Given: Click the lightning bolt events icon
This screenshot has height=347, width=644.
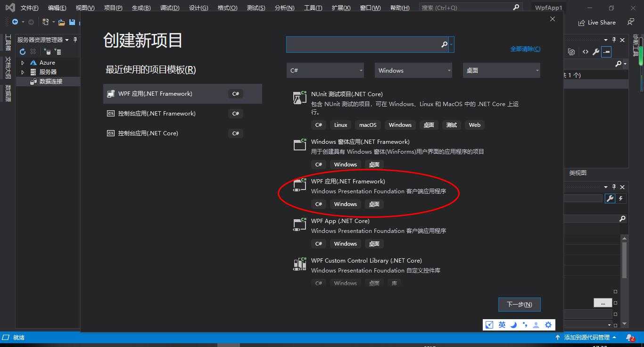Looking at the screenshot, I should coord(621,198).
